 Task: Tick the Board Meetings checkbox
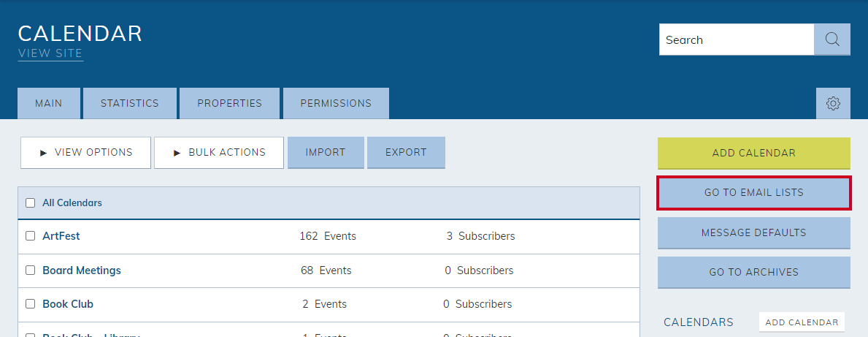point(31,270)
